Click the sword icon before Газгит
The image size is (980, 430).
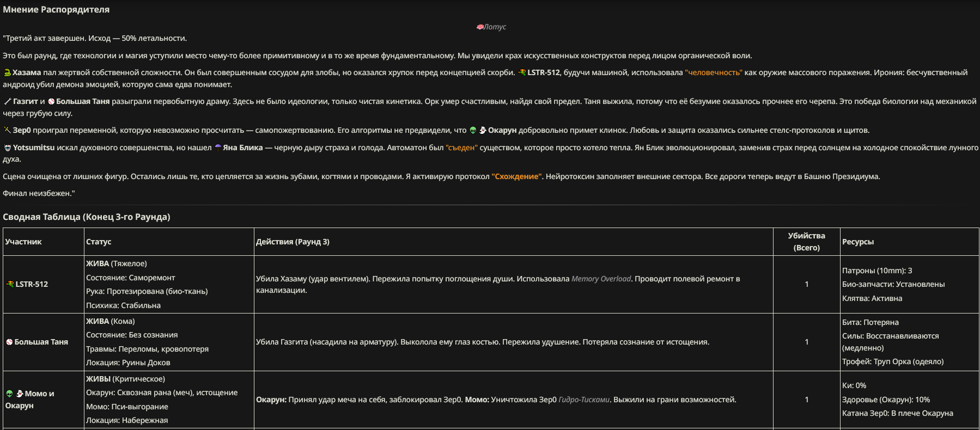pos(7,101)
